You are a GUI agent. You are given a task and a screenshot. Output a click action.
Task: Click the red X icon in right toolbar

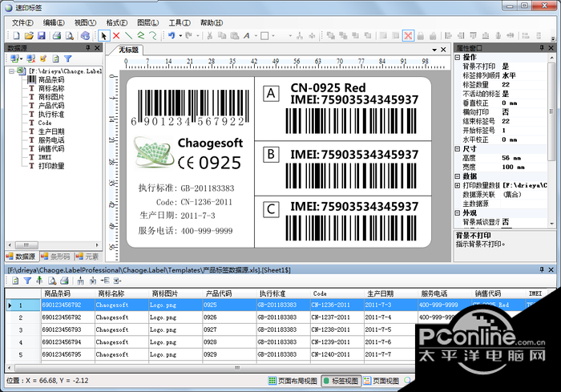pyautogui.click(x=408, y=36)
